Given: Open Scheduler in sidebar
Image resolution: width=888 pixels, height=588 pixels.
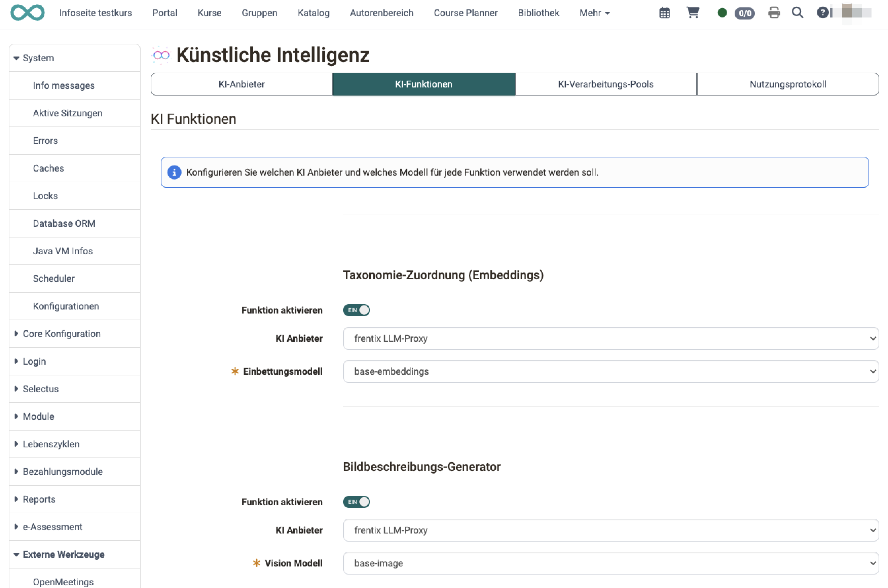Looking at the screenshot, I should (x=75, y=278).
